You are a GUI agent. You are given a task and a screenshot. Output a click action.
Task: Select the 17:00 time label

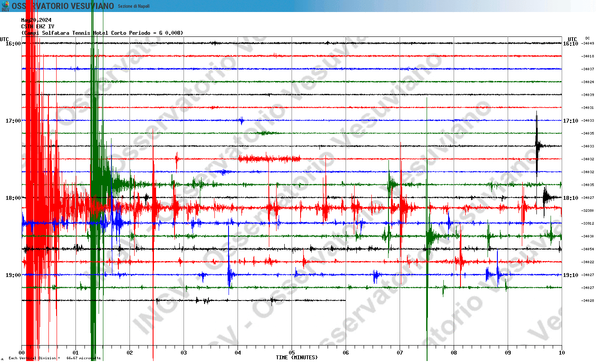tap(13, 121)
